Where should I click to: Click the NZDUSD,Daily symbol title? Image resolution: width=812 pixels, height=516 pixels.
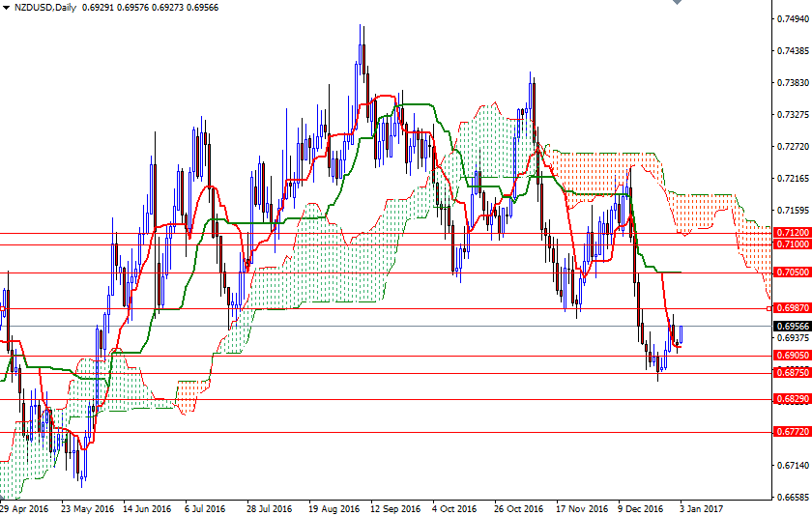44,8
